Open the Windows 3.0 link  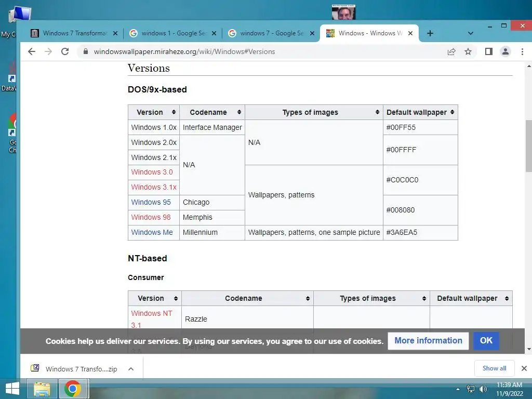152,172
